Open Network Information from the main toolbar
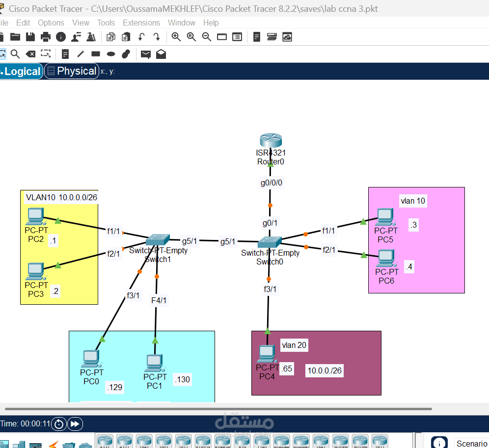The image size is (489, 448). [61, 37]
